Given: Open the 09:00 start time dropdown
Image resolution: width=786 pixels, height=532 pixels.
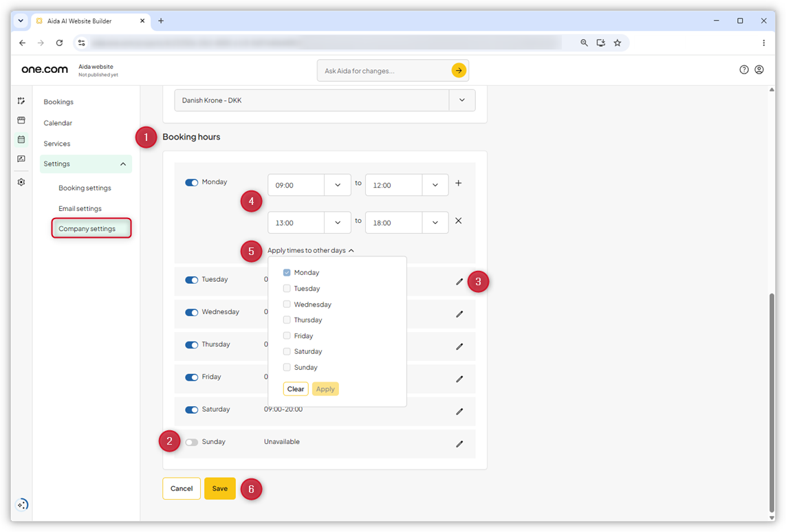Looking at the screenshot, I should (309, 186).
